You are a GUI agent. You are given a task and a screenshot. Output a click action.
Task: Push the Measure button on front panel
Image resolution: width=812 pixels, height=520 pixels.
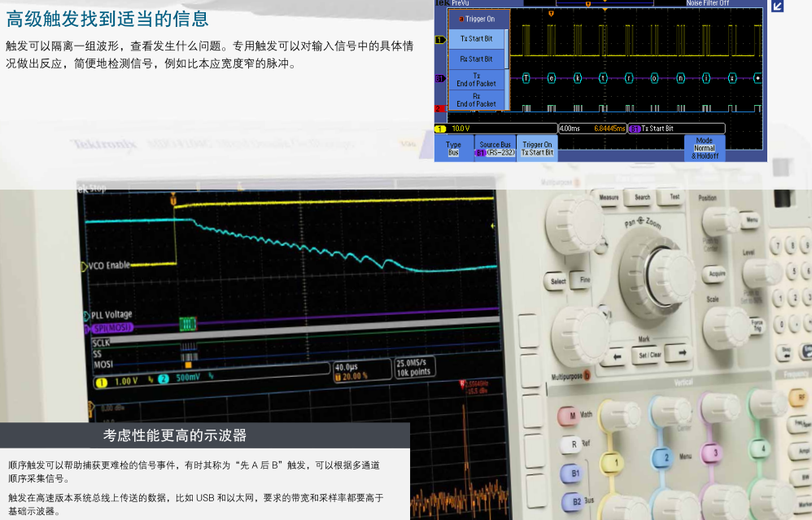click(x=609, y=197)
